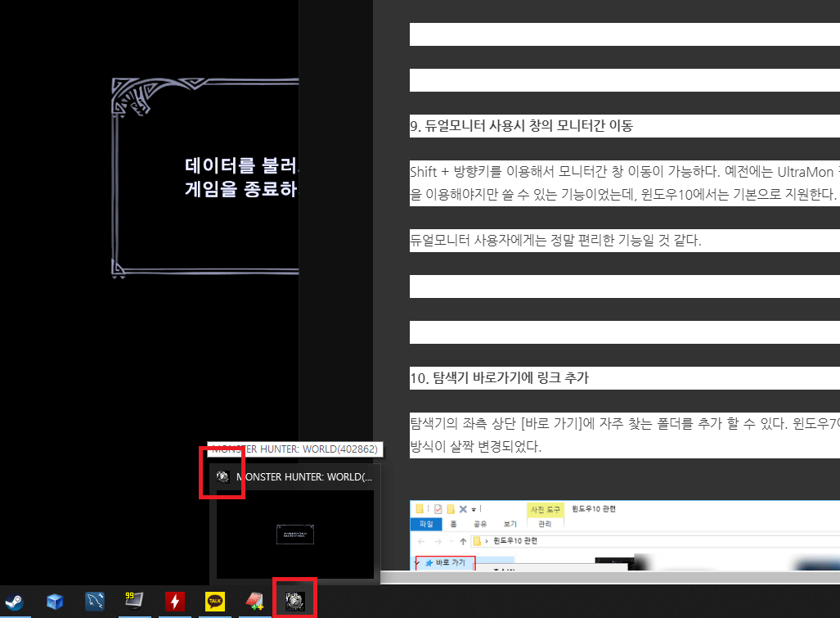Click heading 9. 듀얼모니터 사용시 창의 모니터간 이동
Screen dimensions: 840x618
521,126
